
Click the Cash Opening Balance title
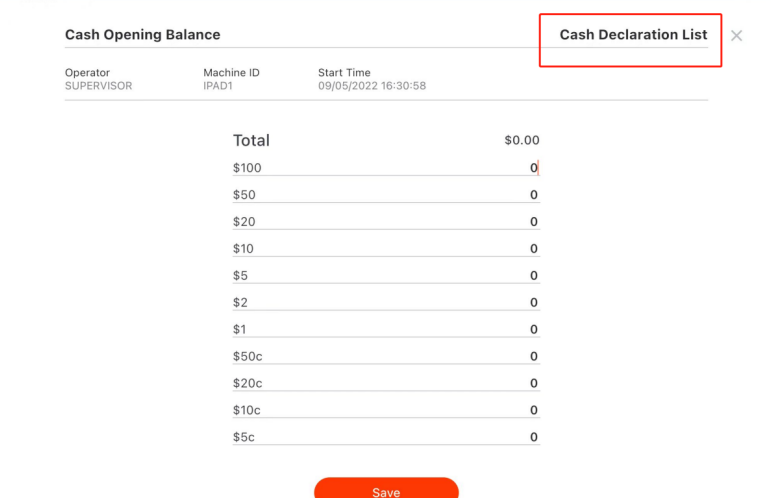[142, 35]
